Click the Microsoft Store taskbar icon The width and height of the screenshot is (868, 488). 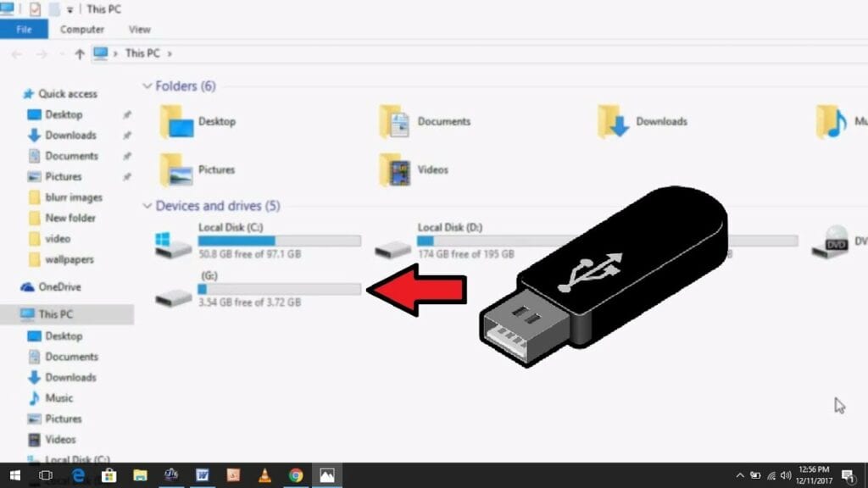point(109,476)
